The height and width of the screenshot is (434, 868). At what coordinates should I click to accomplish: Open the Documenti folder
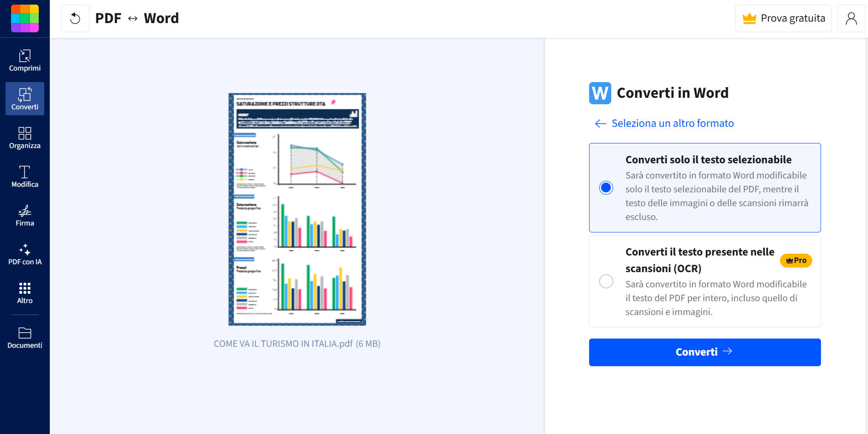[x=25, y=338]
